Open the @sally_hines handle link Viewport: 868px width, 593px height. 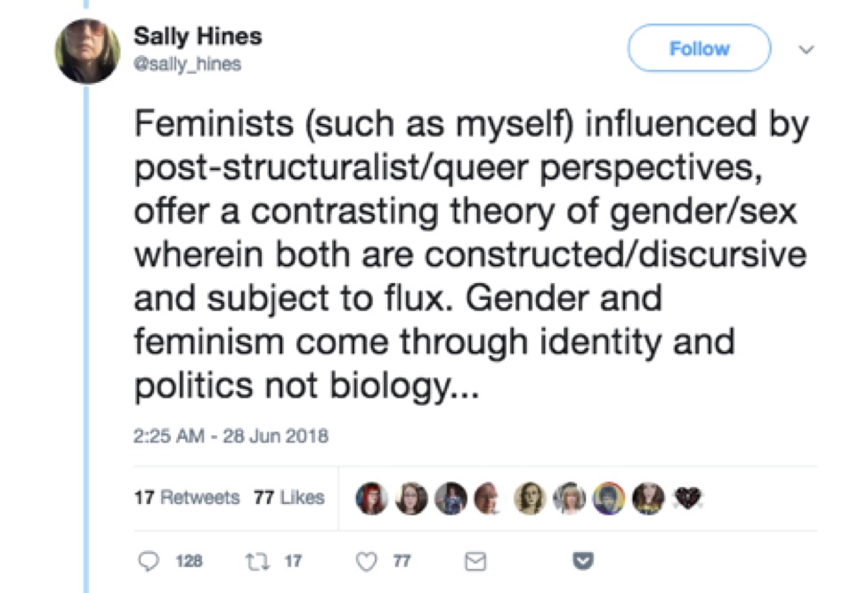pyautogui.click(x=187, y=65)
